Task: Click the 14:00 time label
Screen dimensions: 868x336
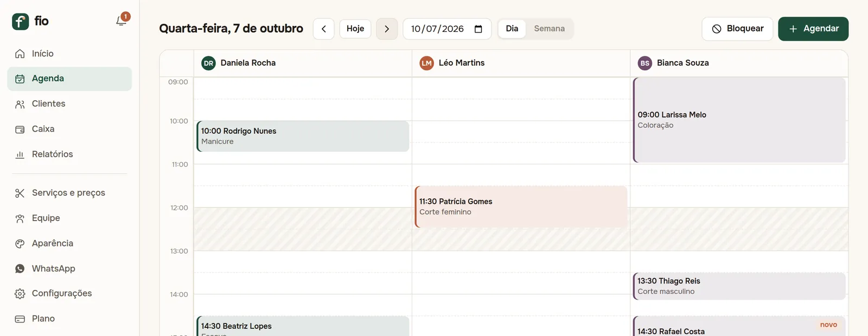Action: (x=179, y=294)
